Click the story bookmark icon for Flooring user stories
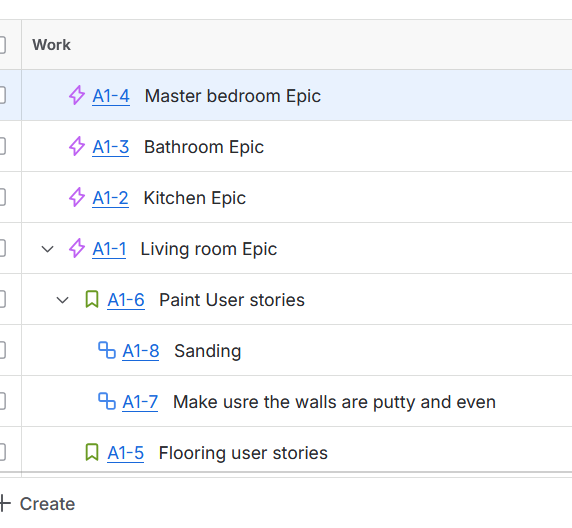The image size is (572, 528). click(x=92, y=452)
